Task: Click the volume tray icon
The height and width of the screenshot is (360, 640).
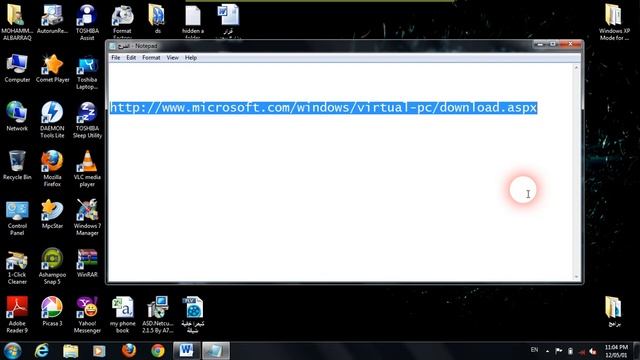Action: pos(593,351)
